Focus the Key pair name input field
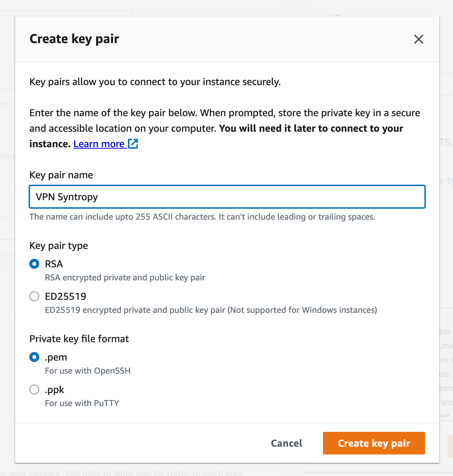This screenshot has width=453, height=476. tap(227, 197)
